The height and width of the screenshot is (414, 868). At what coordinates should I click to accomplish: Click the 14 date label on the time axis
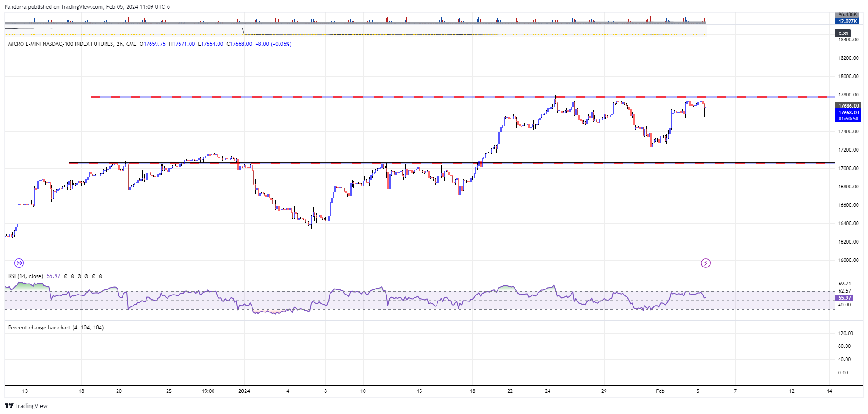click(x=829, y=391)
